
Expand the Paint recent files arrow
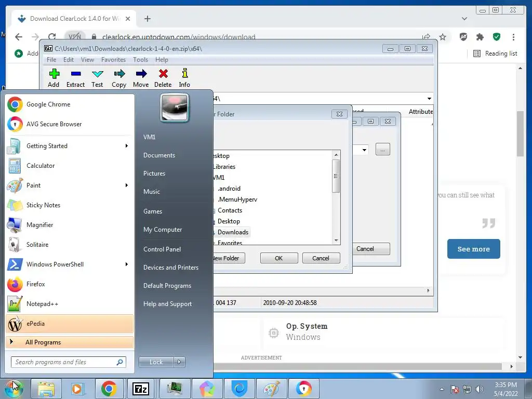pos(127,185)
